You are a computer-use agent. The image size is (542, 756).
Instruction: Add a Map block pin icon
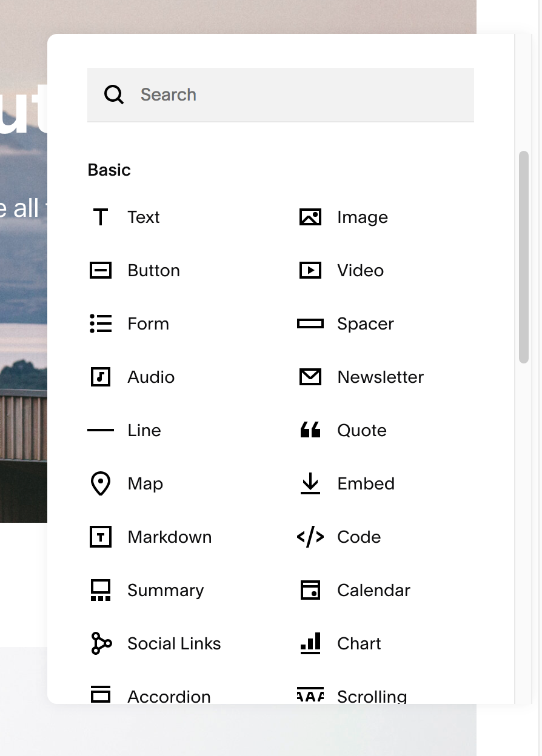[101, 484]
